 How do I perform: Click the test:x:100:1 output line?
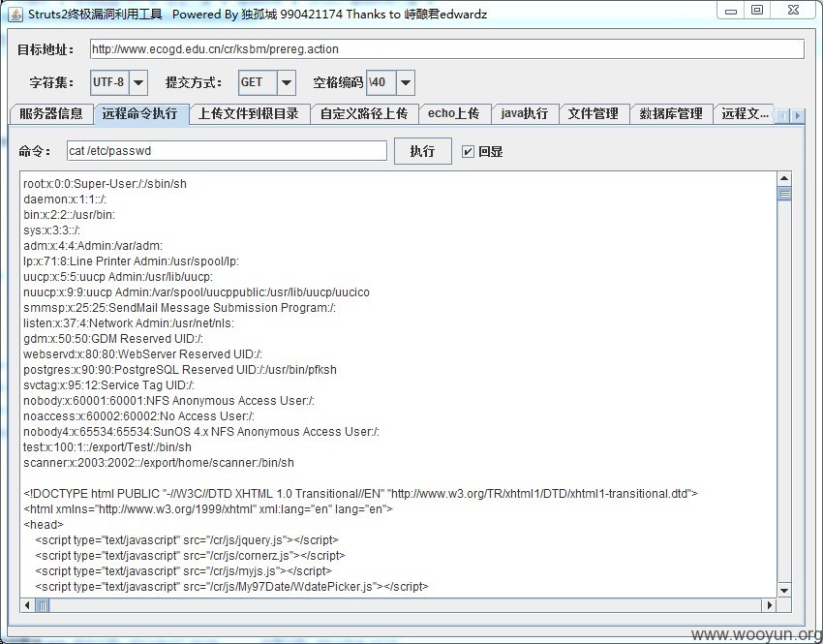coord(107,447)
